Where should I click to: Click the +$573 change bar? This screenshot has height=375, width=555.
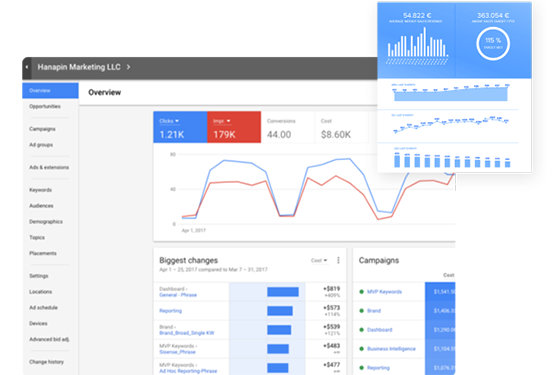[280, 311]
